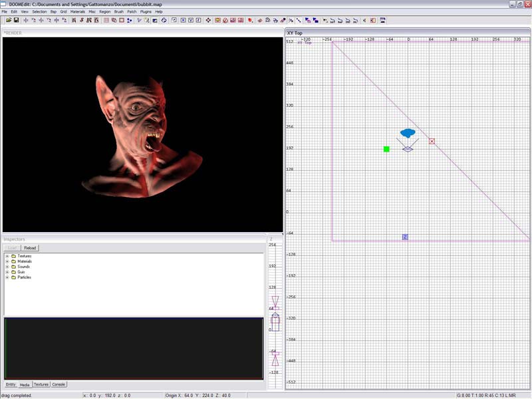Expand the Materials tree node
The height and width of the screenshot is (399, 532).
coord(7,261)
